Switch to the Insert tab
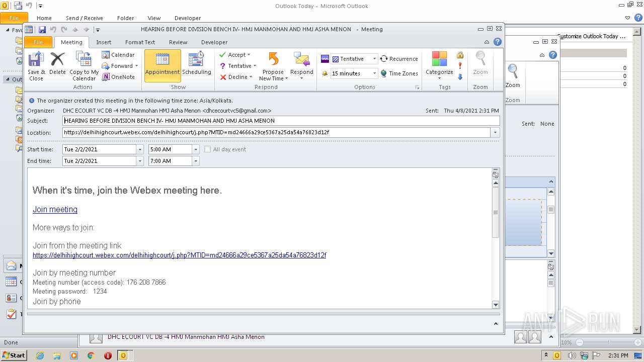 [x=104, y=42]
